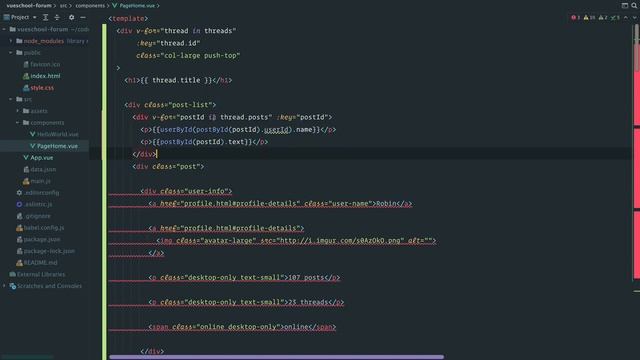Click the online span line
640x360 pixels.
[x=242, y=327]
